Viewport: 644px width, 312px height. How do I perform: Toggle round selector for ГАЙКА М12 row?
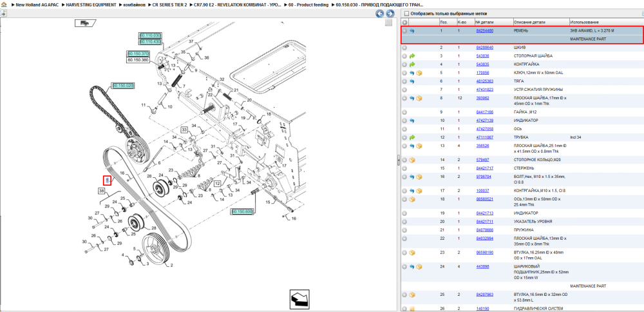point(404,112)
